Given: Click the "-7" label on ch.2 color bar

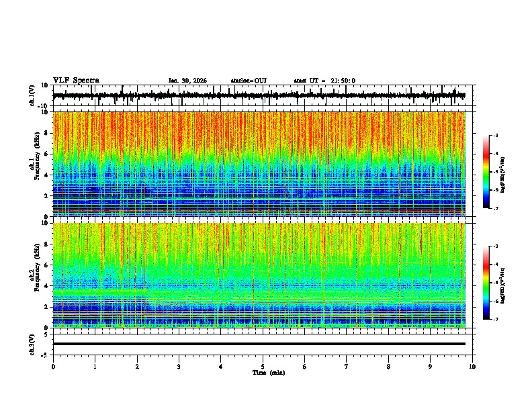Looking at the screenshot, I should 496,319.
